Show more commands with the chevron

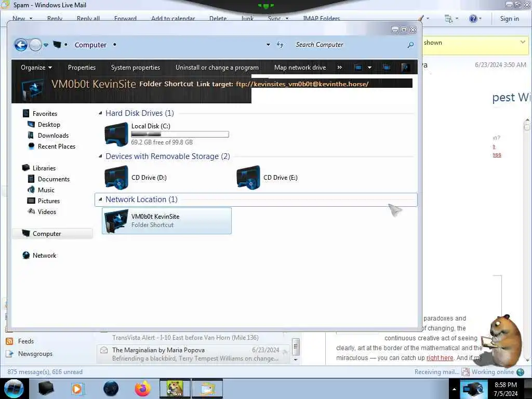(339, 67)
